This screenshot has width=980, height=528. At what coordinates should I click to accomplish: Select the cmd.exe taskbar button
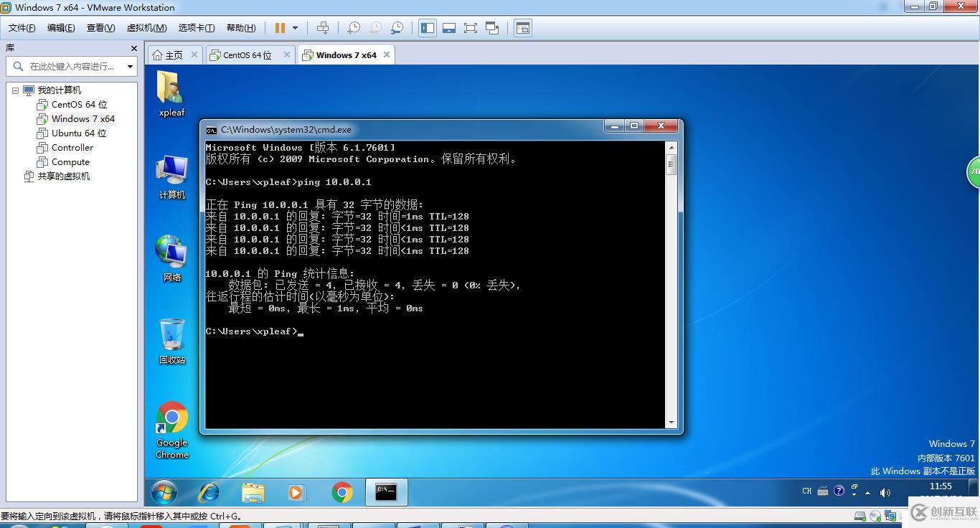(x=386, y=492)
